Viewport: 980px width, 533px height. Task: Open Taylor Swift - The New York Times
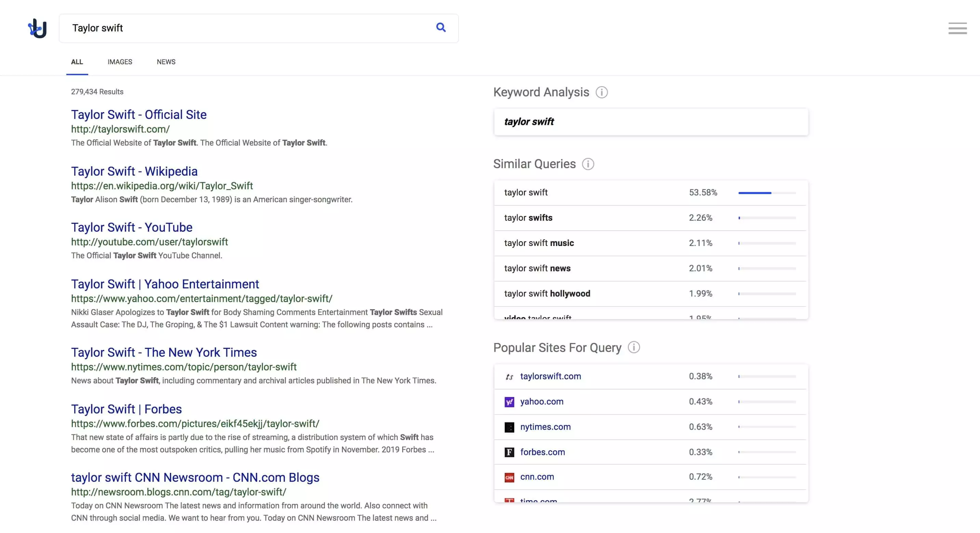click(x=164, y=352)
